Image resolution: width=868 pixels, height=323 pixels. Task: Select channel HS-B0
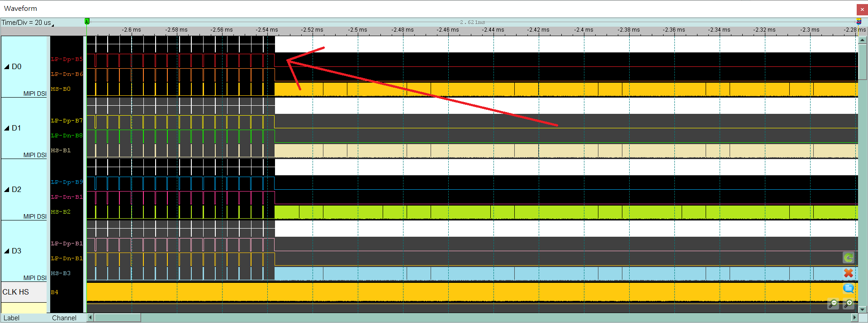pos(61,89)
